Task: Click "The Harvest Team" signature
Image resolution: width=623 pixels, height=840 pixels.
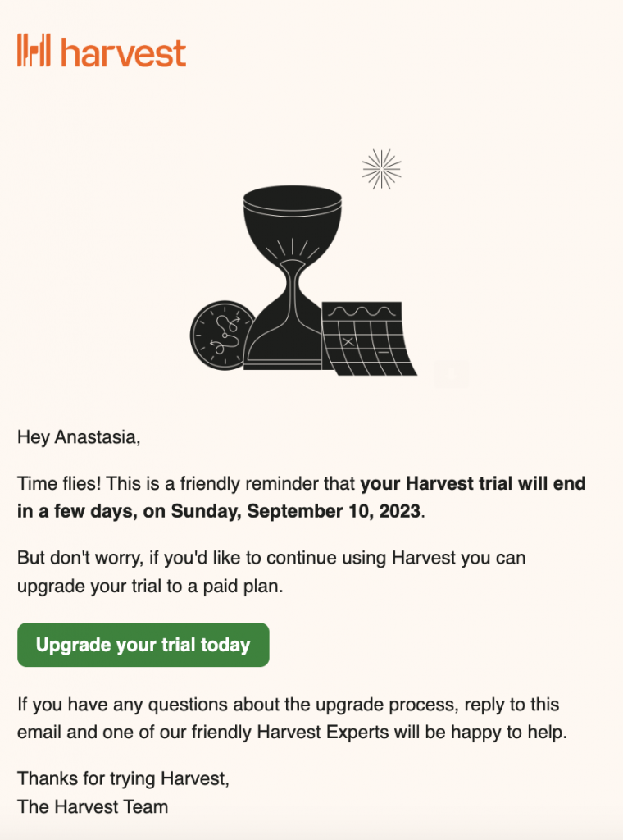Action: (93, 807)
